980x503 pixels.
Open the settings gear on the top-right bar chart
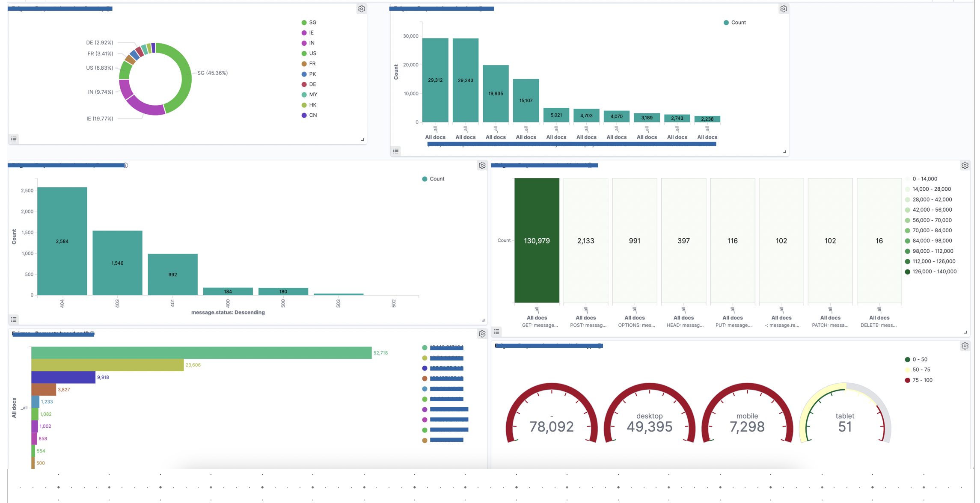tap(784, 9)
